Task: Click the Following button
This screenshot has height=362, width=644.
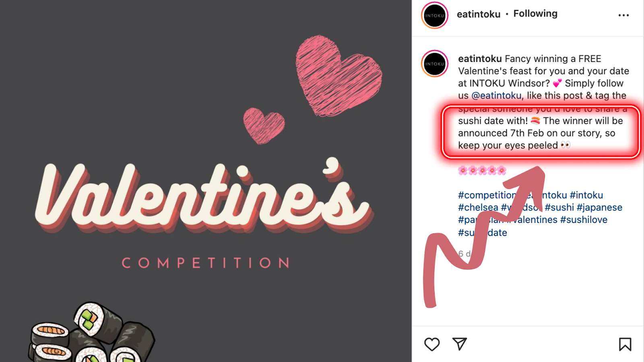Action: (535, 14)
